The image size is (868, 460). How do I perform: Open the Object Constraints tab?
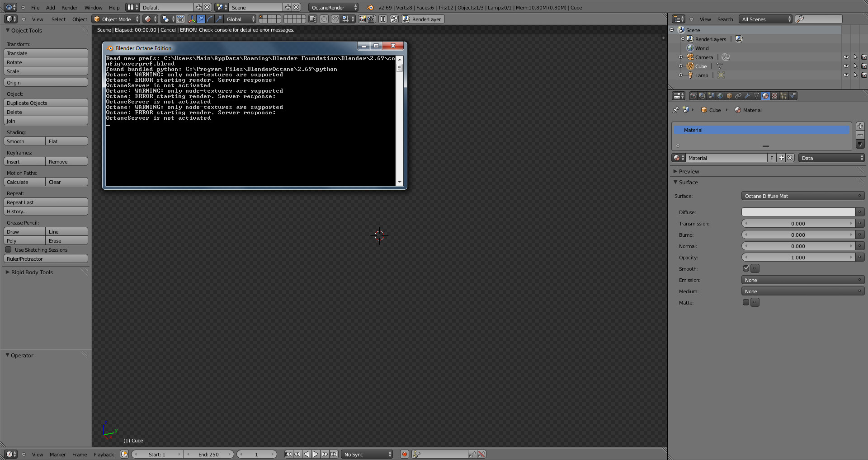coord(738,96)
